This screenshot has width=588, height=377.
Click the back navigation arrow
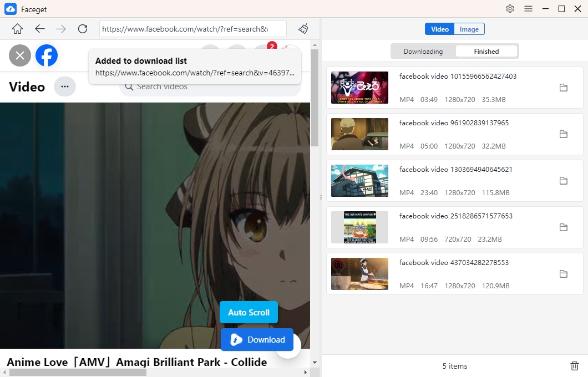click(x=39, y=29)
